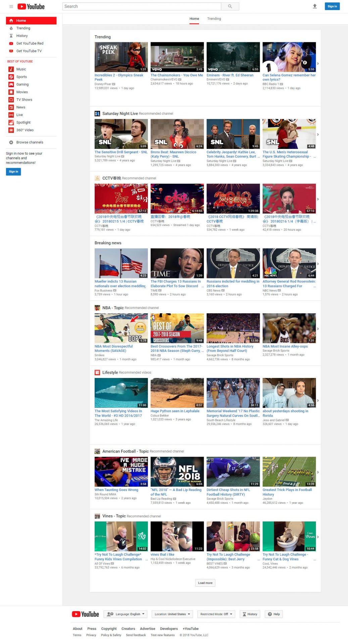Open NBA Most Insane Alley-oops title
The height and width of the screenshot is (644, 348).
pyautogui.click(x=285, y=346)
